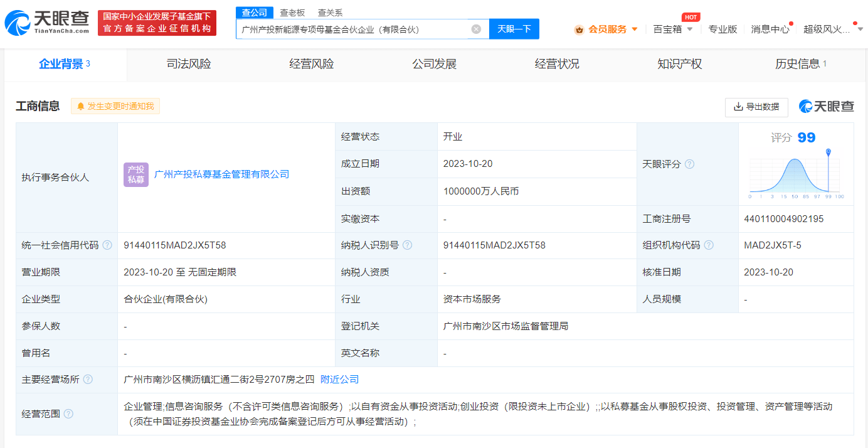The image size is (868, 448).
Task: Click help icon beside 经营范围
Action: 68,414
